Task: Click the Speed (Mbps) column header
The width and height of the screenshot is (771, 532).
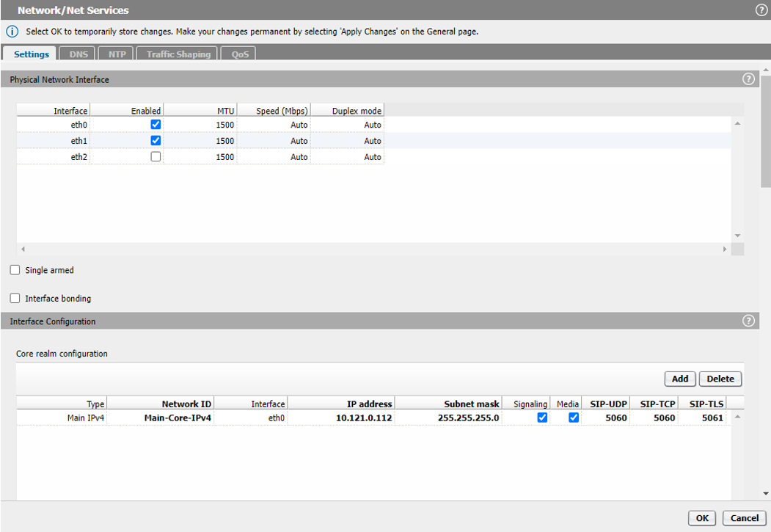Action: 274,111
